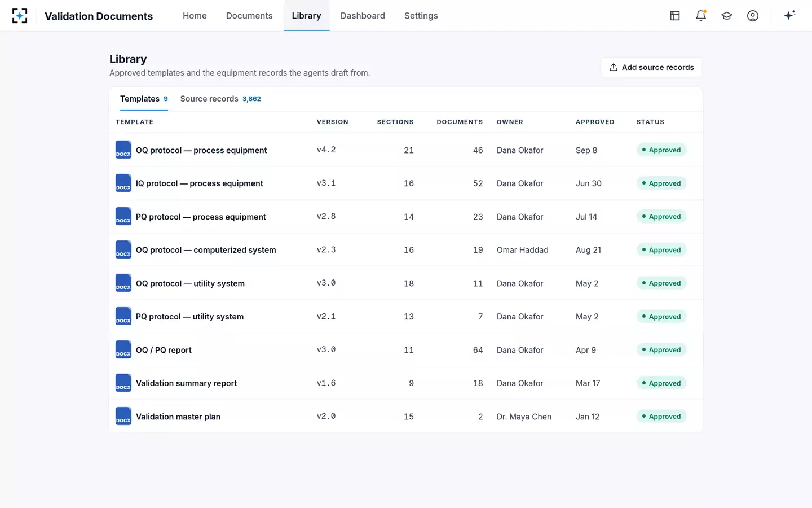Open the Validation summary report template

pos(186,383)
